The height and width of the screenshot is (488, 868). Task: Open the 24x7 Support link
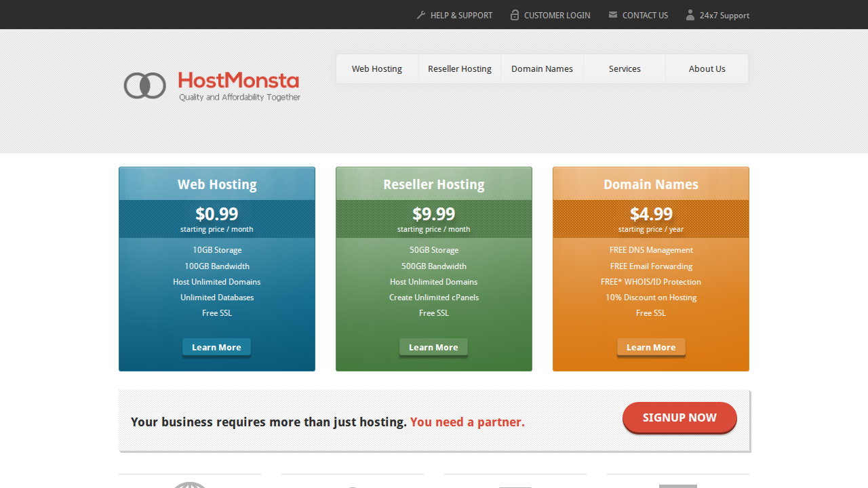pos(724,15)
